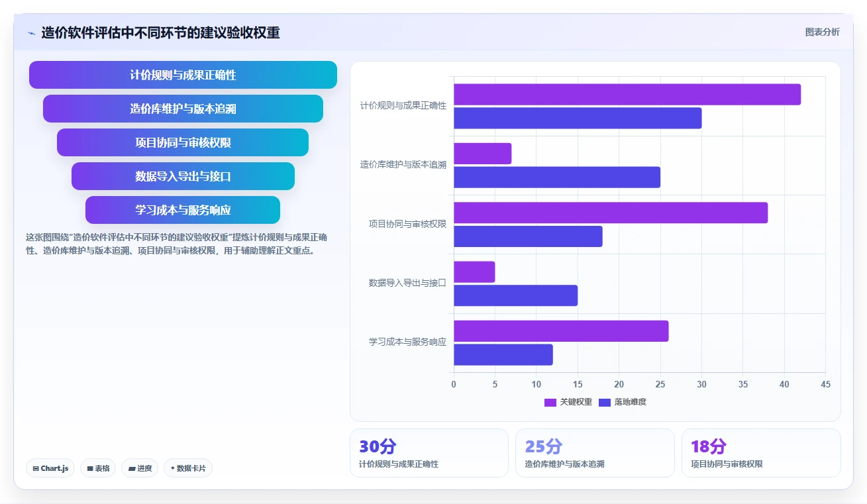Click 关键权重 bar for 计价规则与成果正确性
867x504 pixels.
627,95
